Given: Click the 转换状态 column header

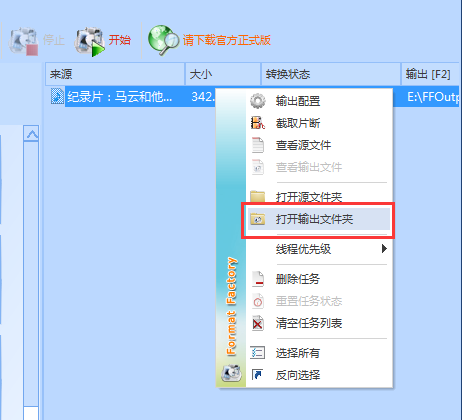Looking at the screenshot, I should click(x=331, y=74).
